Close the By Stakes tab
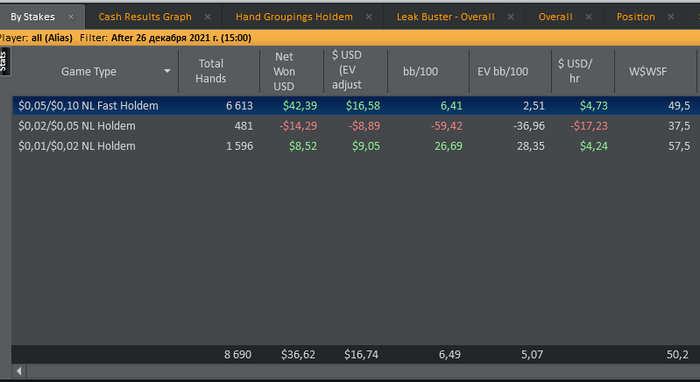Image resolution: width=700 pixels, height=382 pixels. click(71, 17)
